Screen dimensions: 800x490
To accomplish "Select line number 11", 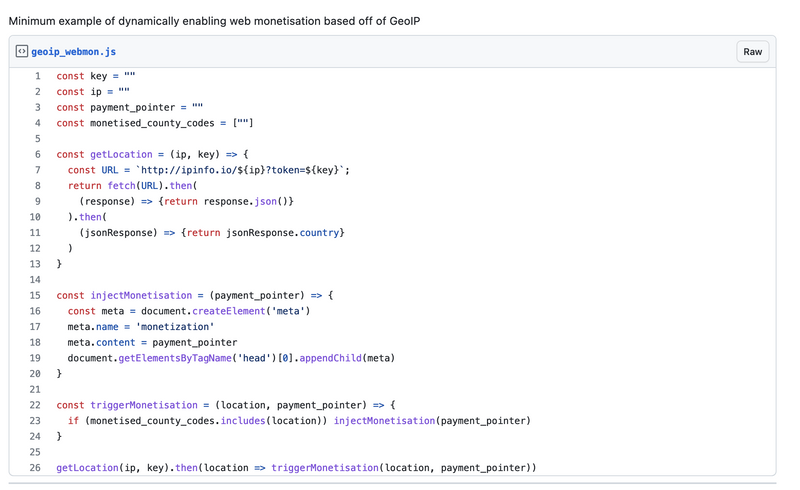I will tap(35, 233).
